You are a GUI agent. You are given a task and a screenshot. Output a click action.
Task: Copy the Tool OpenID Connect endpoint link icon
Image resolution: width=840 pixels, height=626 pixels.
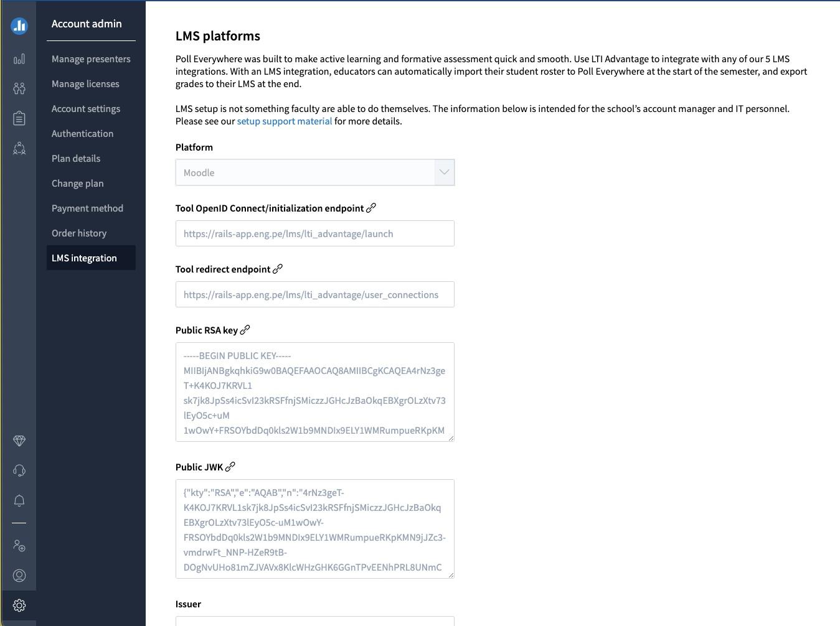[371, 208]
